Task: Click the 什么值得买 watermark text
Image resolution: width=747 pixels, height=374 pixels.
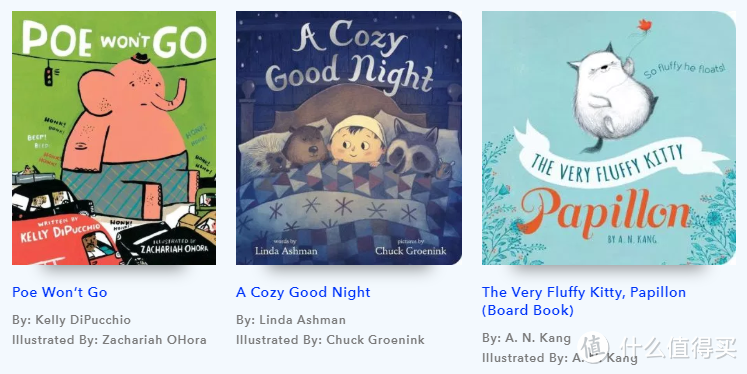Action: tap(674, 348)
